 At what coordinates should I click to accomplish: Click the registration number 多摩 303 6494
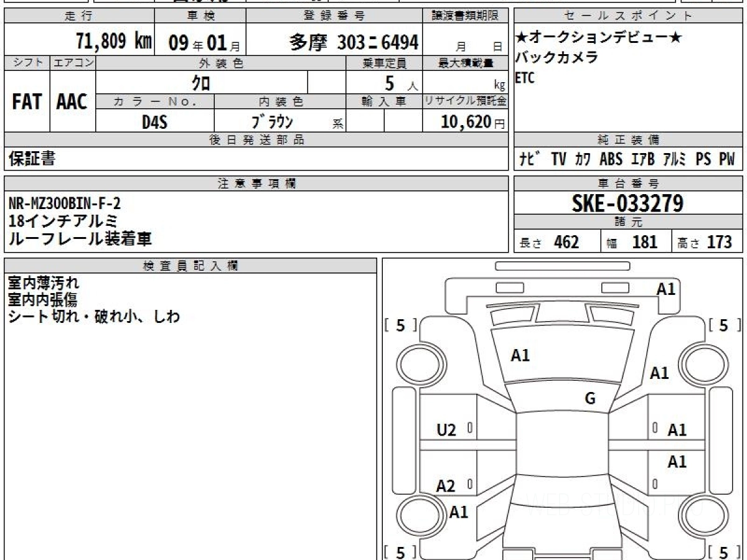(354, 42)
